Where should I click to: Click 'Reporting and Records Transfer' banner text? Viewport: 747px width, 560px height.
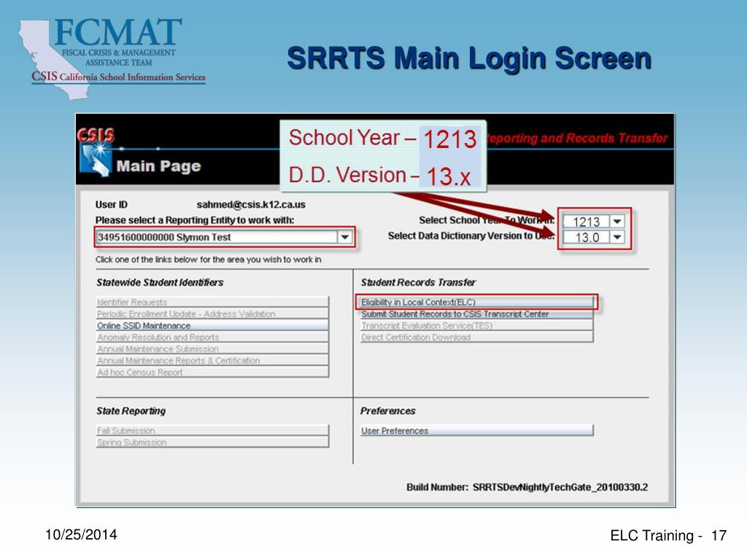(577, 138)
